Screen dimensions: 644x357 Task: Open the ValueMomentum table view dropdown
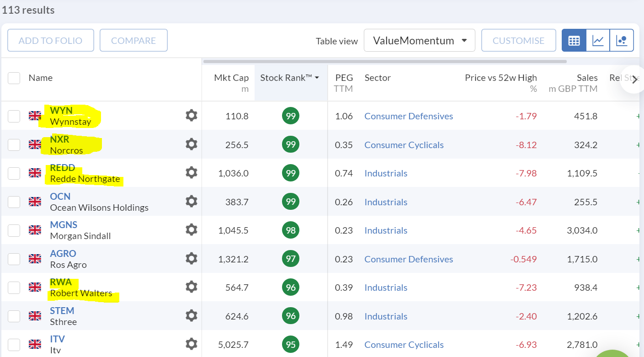(x=420, y=40)
